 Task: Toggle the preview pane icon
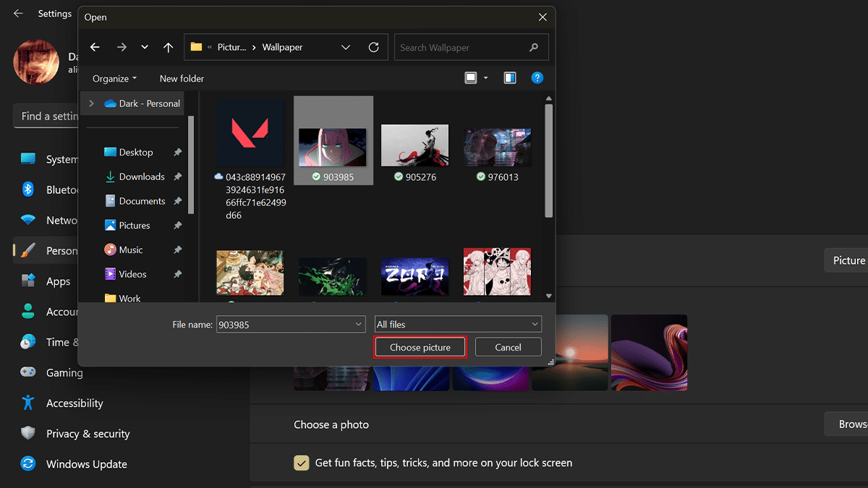pos(510,78)
